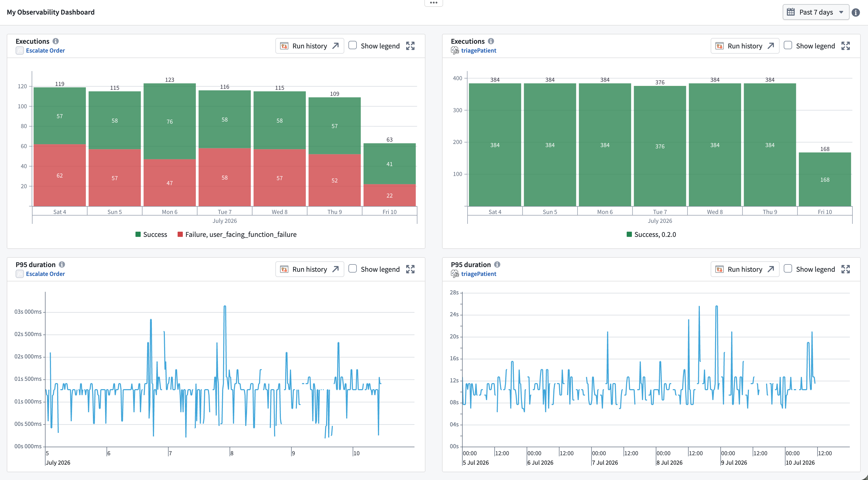The image size is (868, 480).
Task: Click green Success legend swatch in Escalate Order chart
Action: (x=138, y=235)
